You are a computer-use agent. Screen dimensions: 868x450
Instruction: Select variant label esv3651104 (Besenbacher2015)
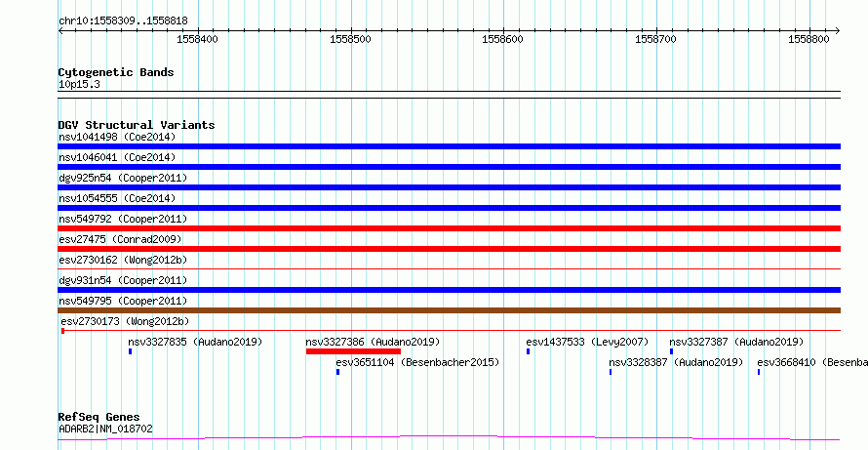click(417, 362)
